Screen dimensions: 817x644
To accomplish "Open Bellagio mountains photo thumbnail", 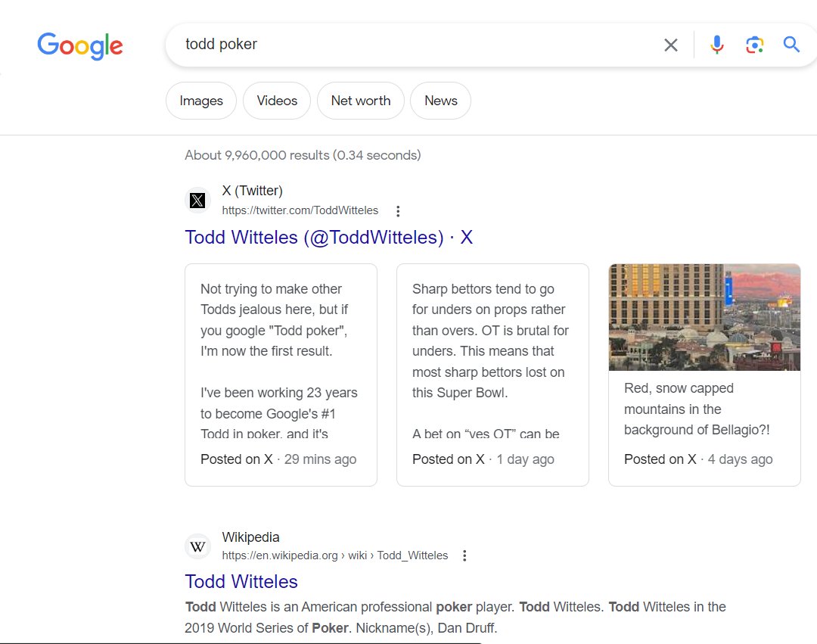I will point(704,317).
